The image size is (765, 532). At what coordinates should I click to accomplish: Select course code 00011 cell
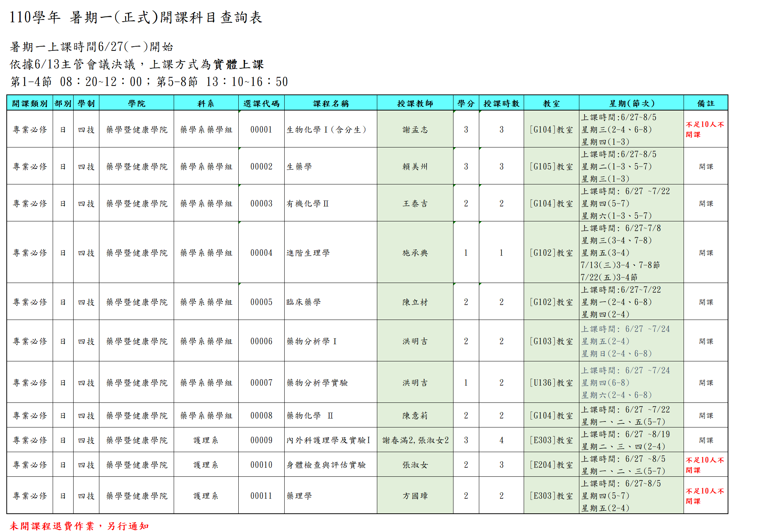pos(261,496)
